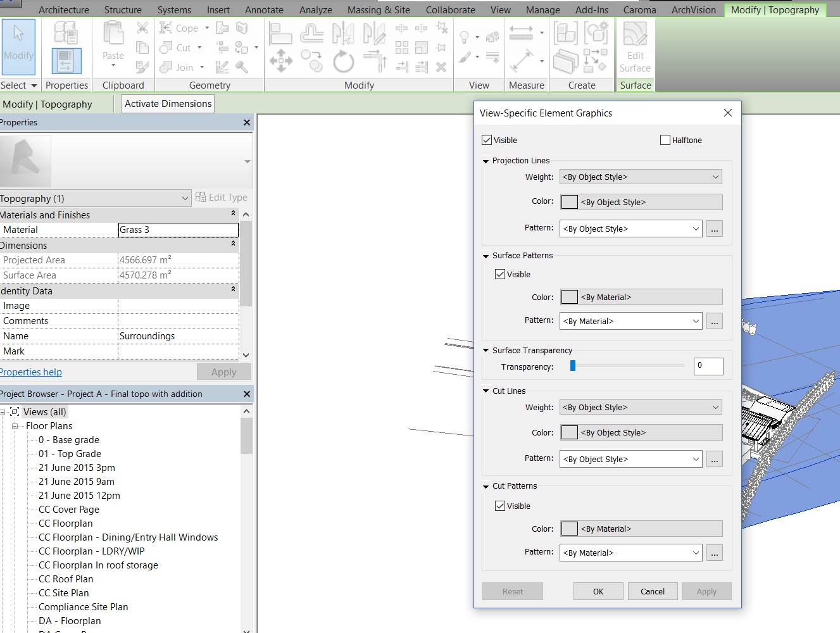Click the Aligned Dimension measure icon
The image size is (840, 633).
pyautogui.click(x=521, y=61)
